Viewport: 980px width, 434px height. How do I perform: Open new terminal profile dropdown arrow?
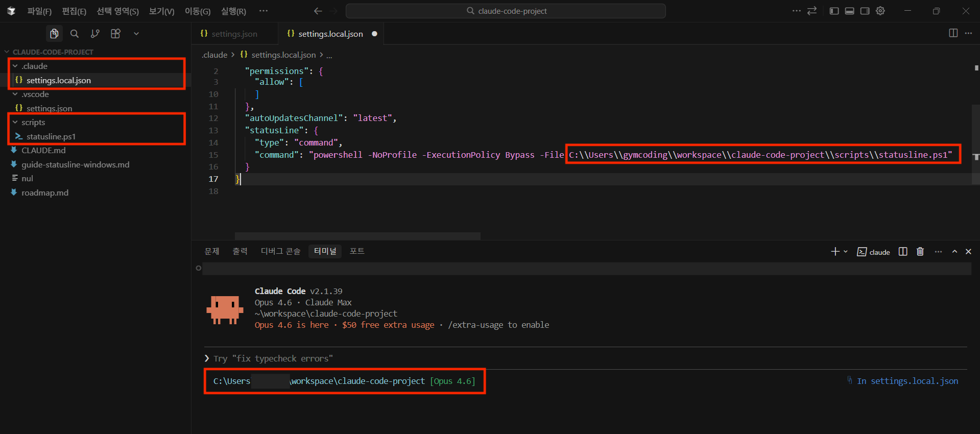846,252
